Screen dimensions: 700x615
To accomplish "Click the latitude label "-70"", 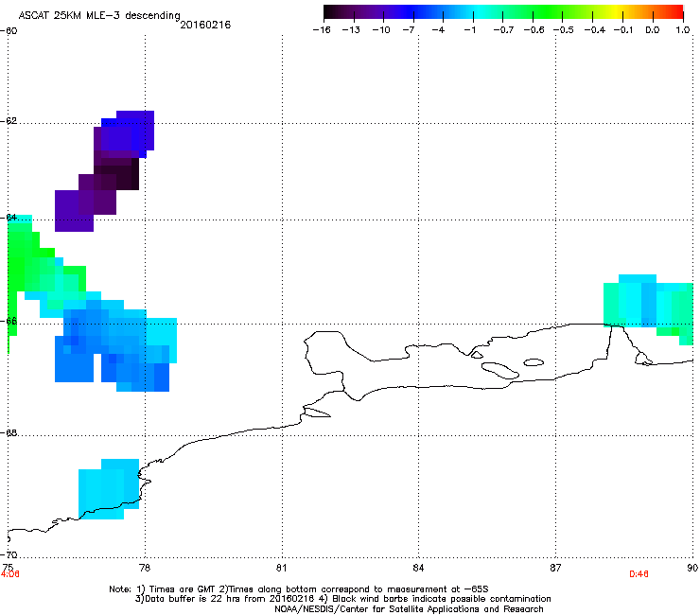I will 9,554.
